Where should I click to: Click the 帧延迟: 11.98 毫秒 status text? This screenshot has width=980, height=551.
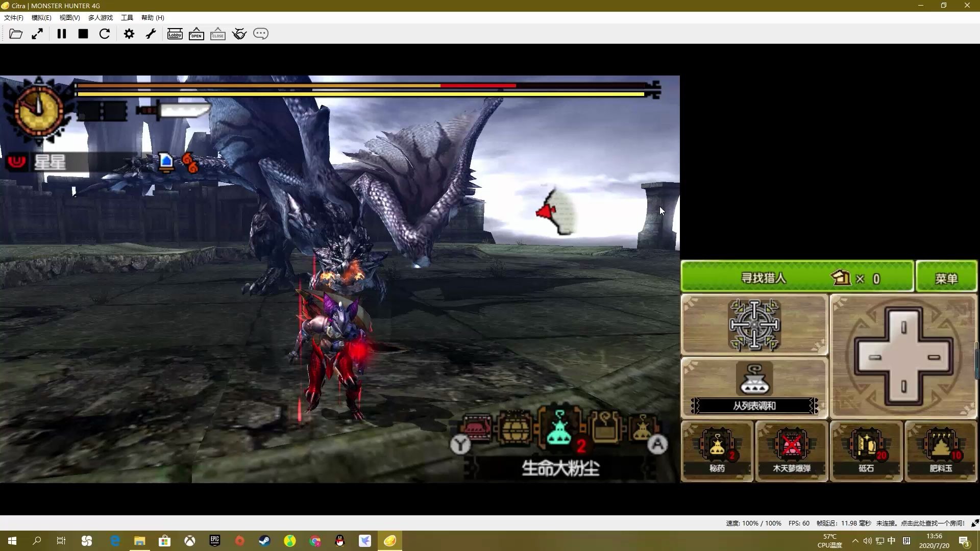tap(844, 523)
